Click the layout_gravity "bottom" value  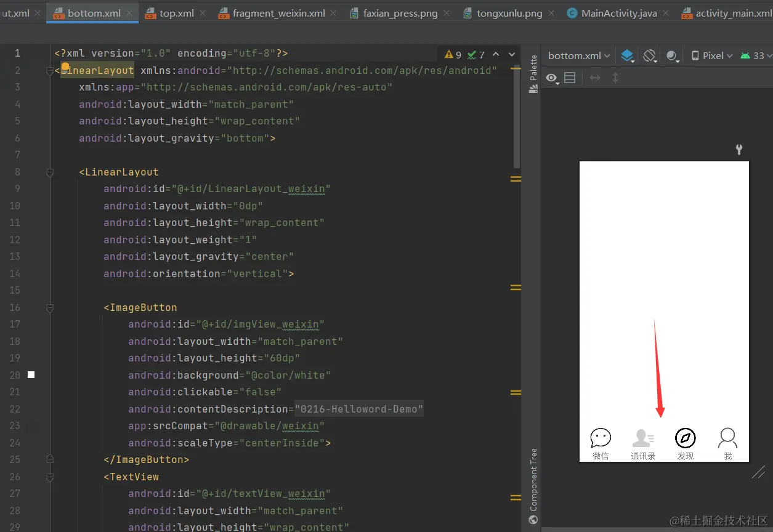pyautogui.click(x=245, y=138)
